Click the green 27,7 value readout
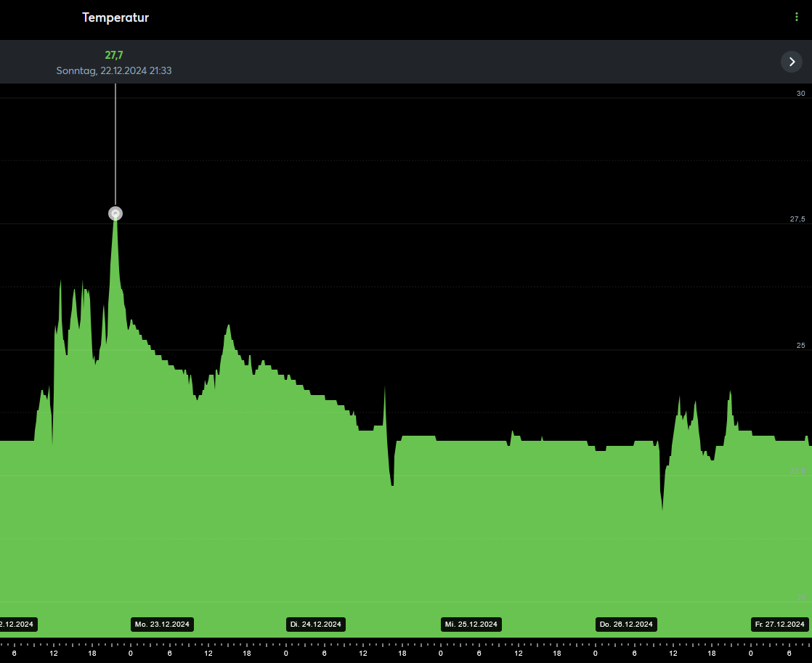The width and height of the screenshot is (812, 663). click(x=114, y=55)
